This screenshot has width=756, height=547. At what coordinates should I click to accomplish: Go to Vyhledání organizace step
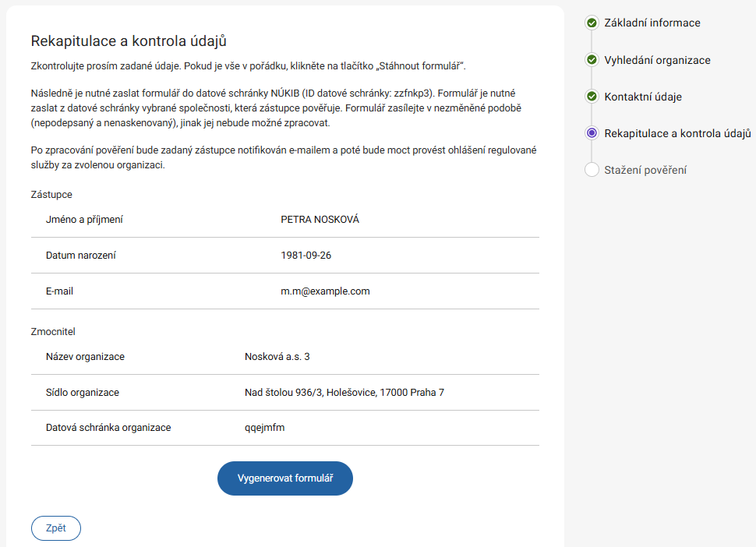(x=657, y=60)
